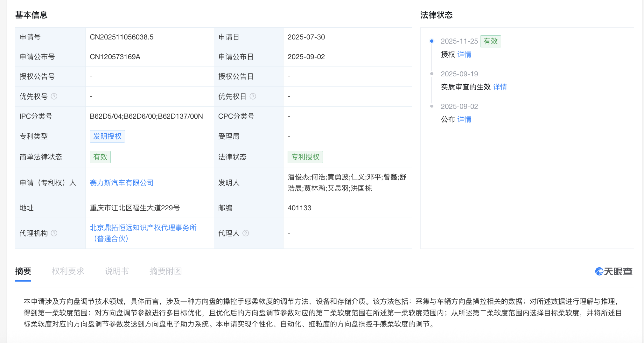Open the 赛力斯汽车有限公司 company link
Viewport: 644px width, 343px height.
pyautogui.click(x=122, y=183)
